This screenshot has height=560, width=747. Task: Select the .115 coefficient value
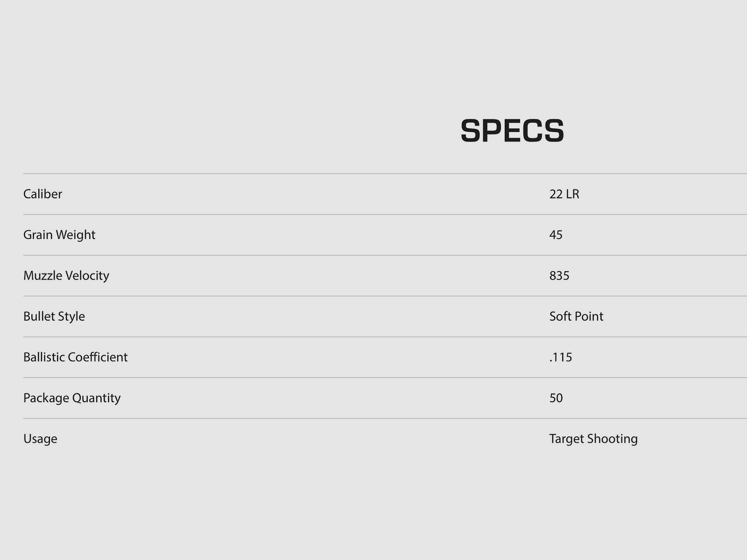coord(560,357)
